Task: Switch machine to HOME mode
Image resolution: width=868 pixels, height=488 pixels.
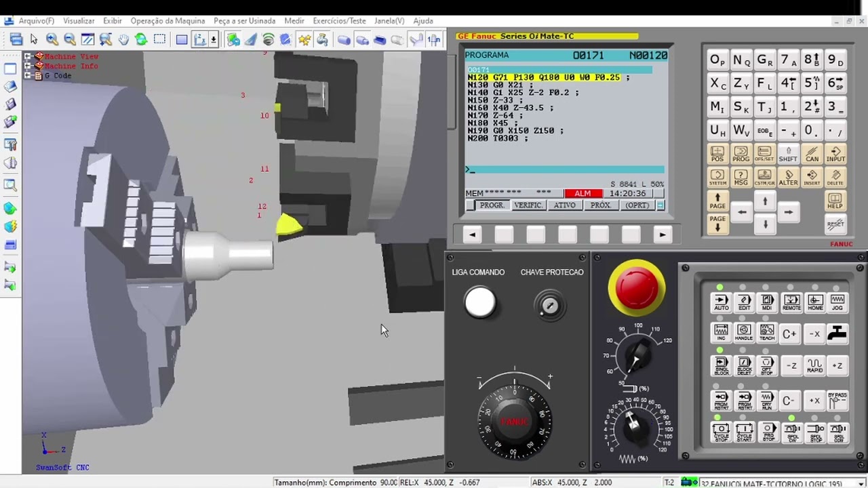Action: [814, 302]
